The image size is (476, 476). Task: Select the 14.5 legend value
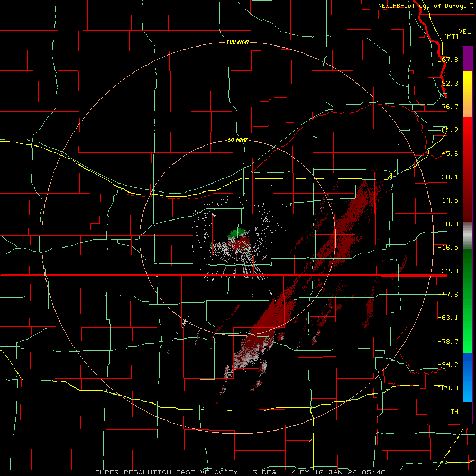coord(450,200)
